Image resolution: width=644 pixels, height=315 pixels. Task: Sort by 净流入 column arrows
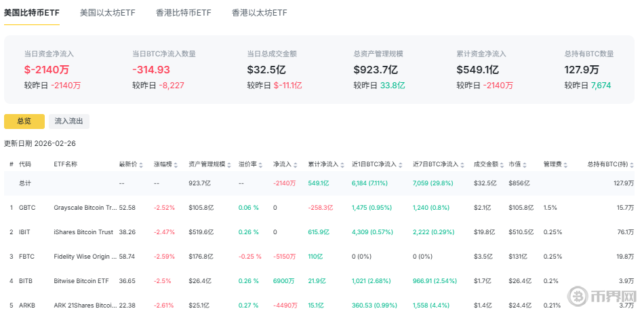[296, 165]
